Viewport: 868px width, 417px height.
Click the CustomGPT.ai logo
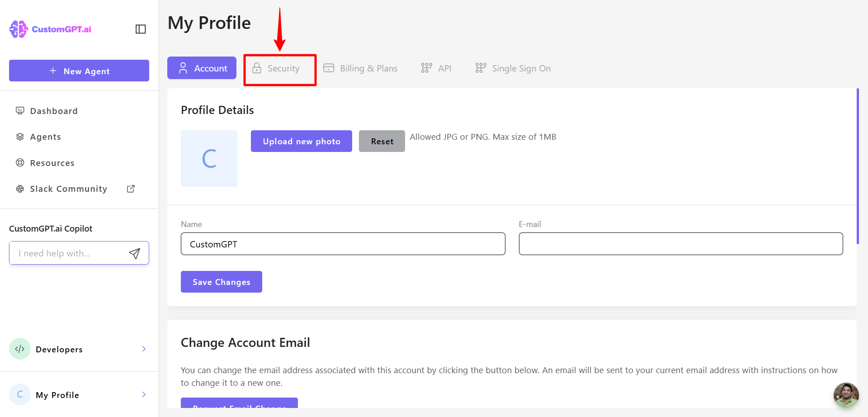coord(50,29)
